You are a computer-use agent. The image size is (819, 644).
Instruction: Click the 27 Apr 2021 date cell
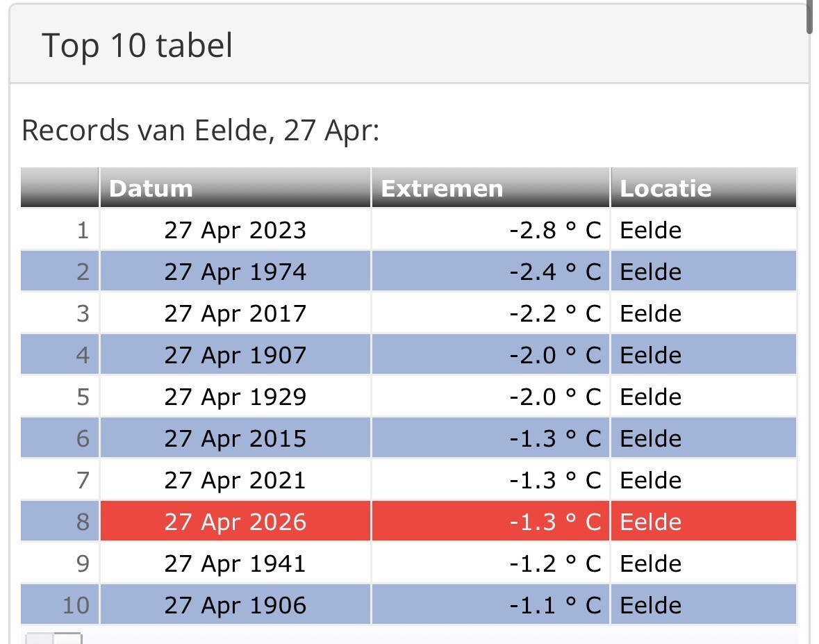coord(235,480)
